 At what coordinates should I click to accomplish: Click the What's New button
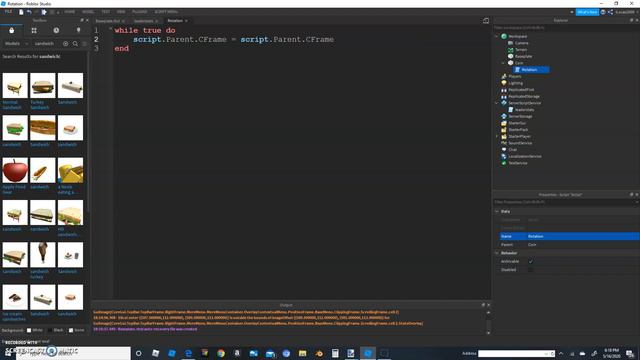point(587,12)
